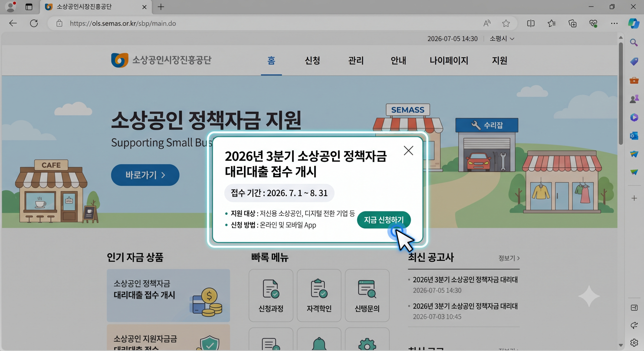The height and width of the screenshot is (351, 644).
Task: Click 정보기 link beside 최신 공고사
Action: point(509,258)
